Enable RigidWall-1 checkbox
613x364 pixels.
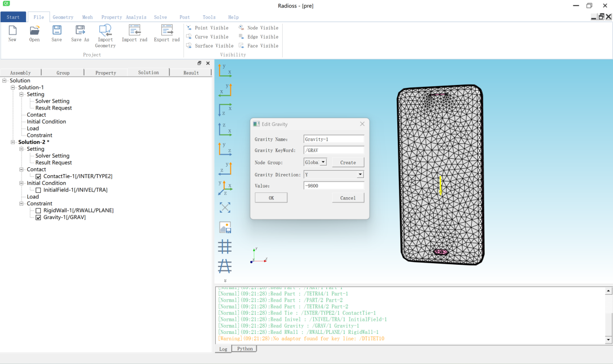point(39,210)
